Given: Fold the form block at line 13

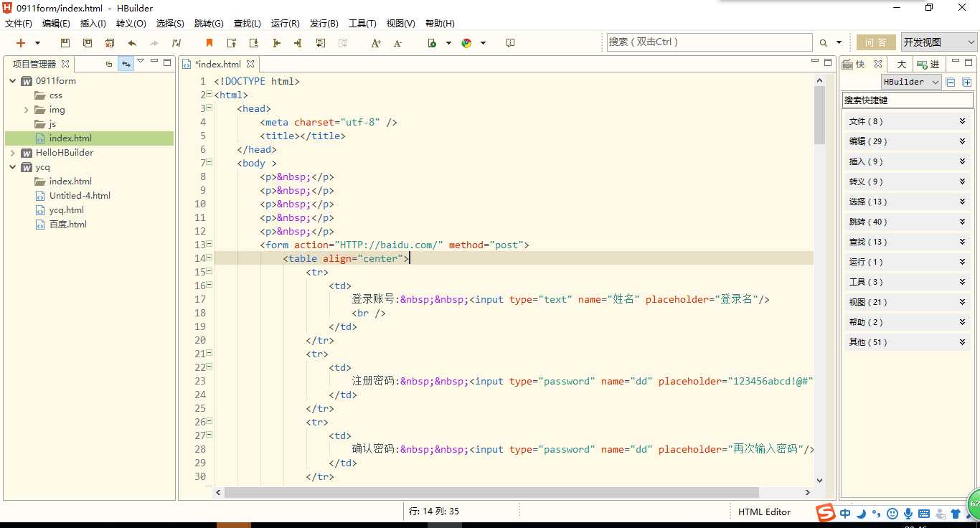Looking at the screenshot, I should click(x=209, y=245).
